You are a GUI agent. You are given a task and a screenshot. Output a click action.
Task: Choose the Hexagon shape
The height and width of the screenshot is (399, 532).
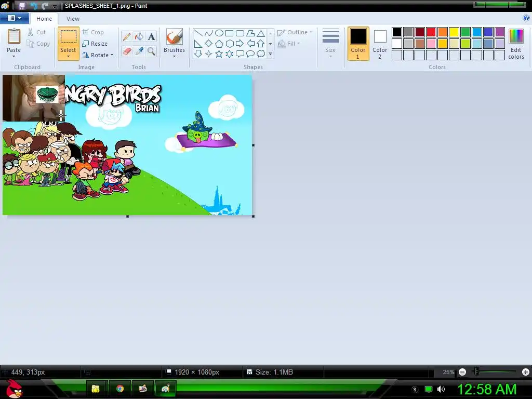(230, 44)
